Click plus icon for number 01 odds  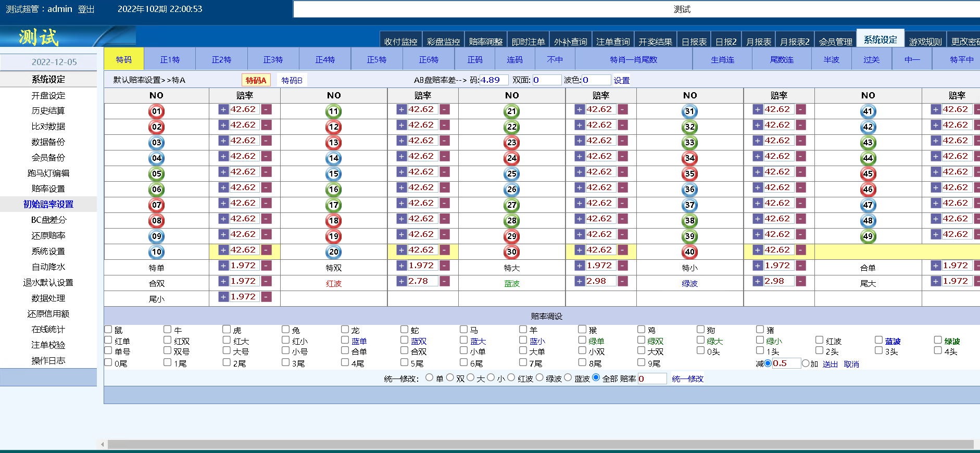click(x=223, y=109)
